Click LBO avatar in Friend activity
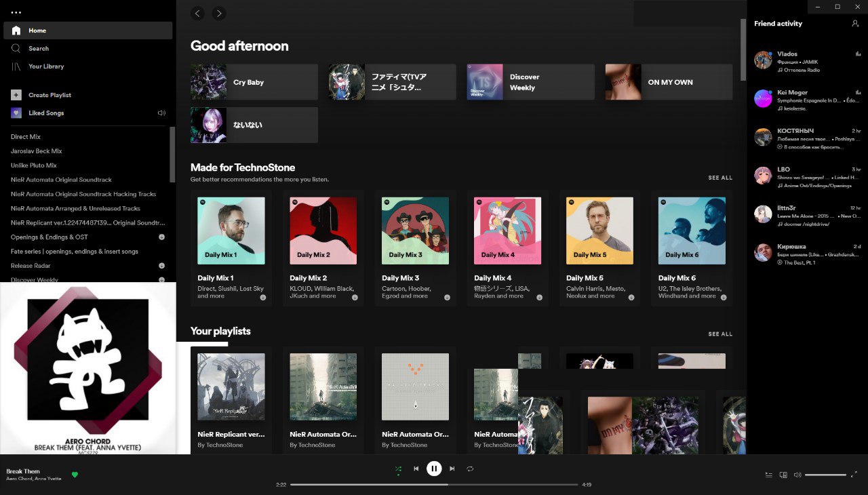The width and height of the screenshot is (868, 495). (x=763, y=176)
